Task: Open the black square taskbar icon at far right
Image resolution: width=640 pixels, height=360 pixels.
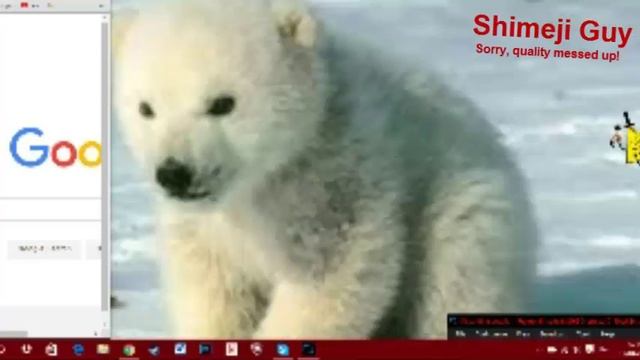Action: click(308, 350)
